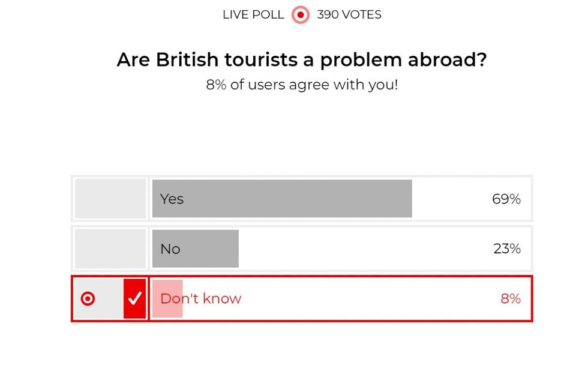This screenshot has height=392, width=588.
Task: Toggle the white checkmark on Don't know
Action: (x=134, y=298)
